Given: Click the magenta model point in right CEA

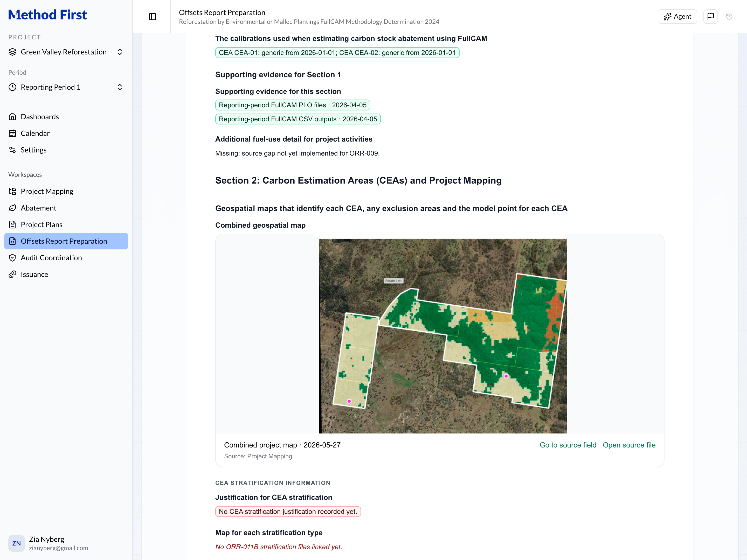Looking at the screenshot, I should coord(506,376).
